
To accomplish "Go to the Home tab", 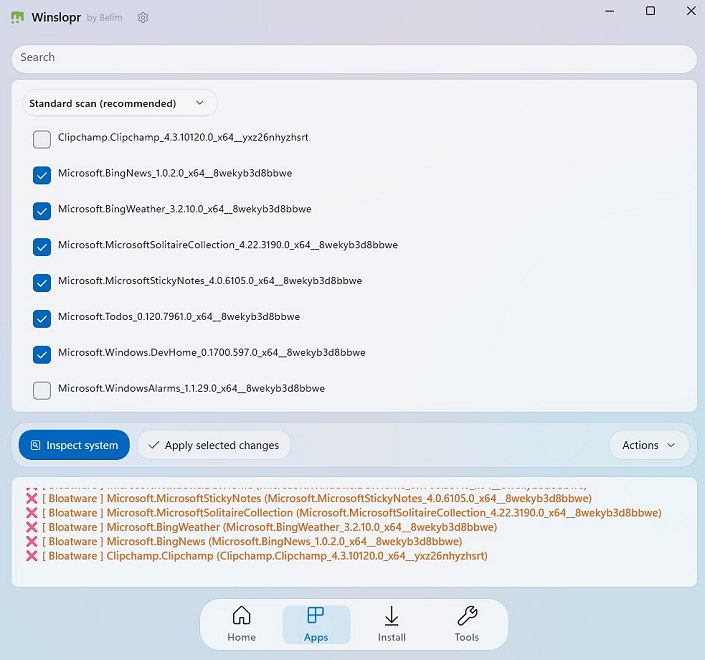I will 241,624.
